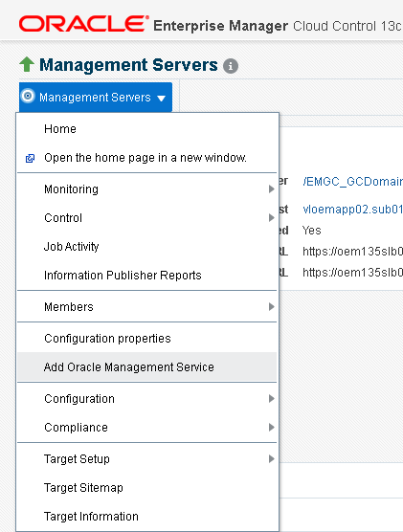
Task: Click the target icon on Management Servers menu button
Action: pos(28,96)
